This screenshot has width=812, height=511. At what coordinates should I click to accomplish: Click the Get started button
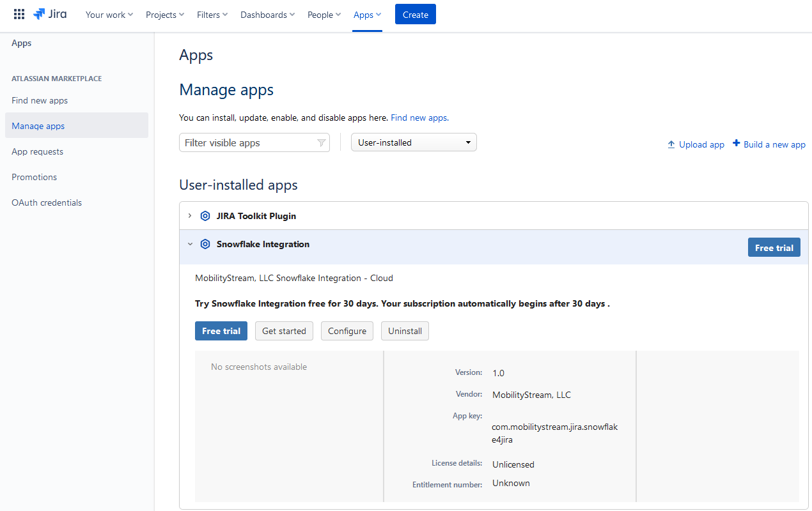point(284,331)
